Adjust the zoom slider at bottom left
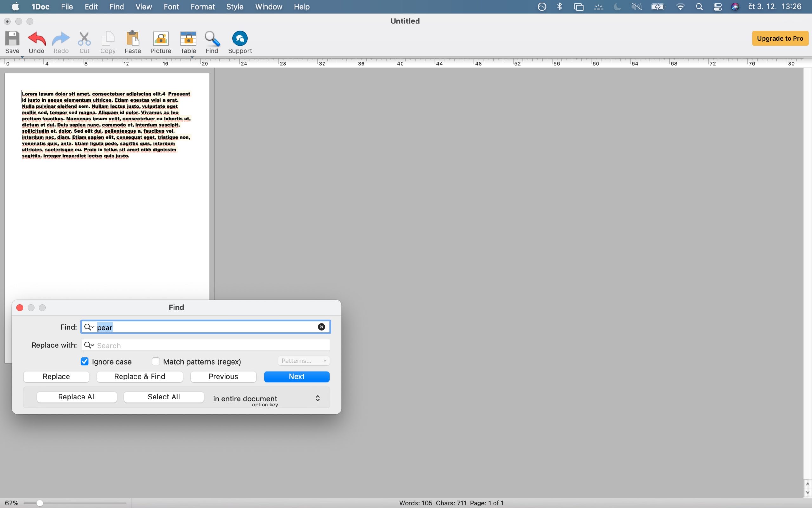Image resolution: width=812 pixels, height=508 pixels. tap(40, 503)
